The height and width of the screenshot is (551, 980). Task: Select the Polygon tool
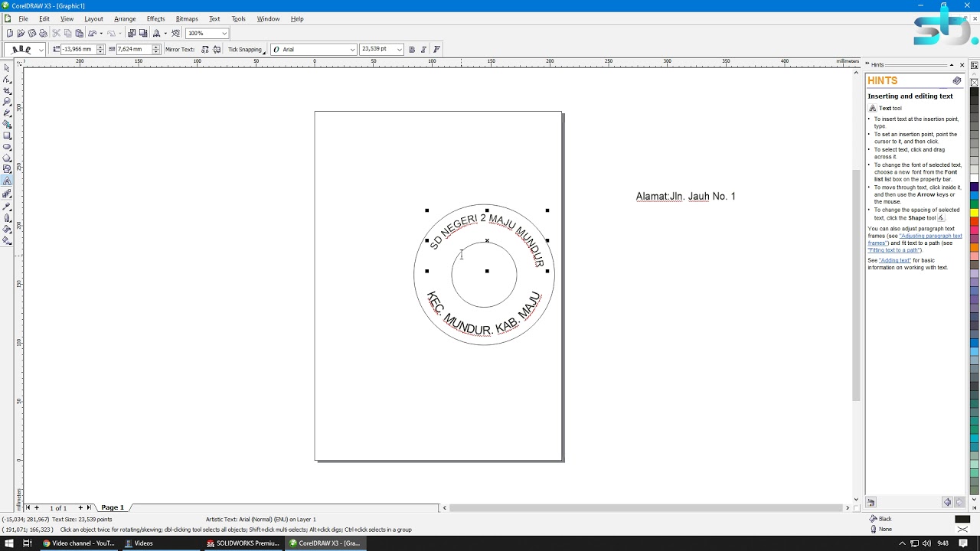[7, 158]
